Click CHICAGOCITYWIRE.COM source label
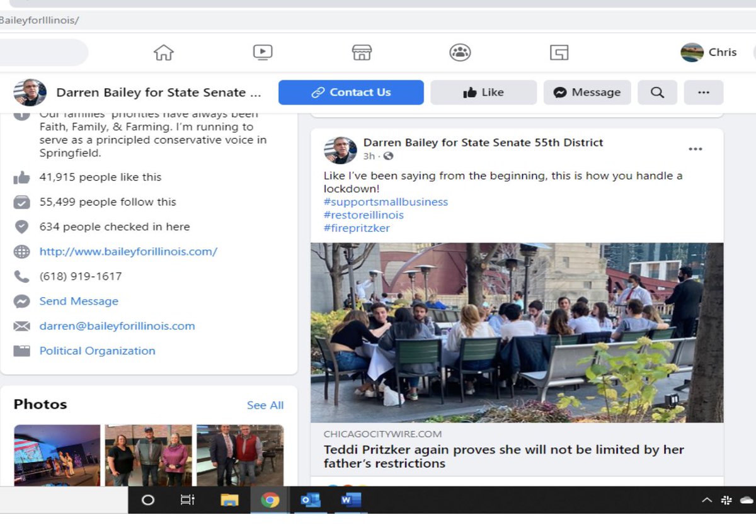The image size is (756, 532). (382, 434)
